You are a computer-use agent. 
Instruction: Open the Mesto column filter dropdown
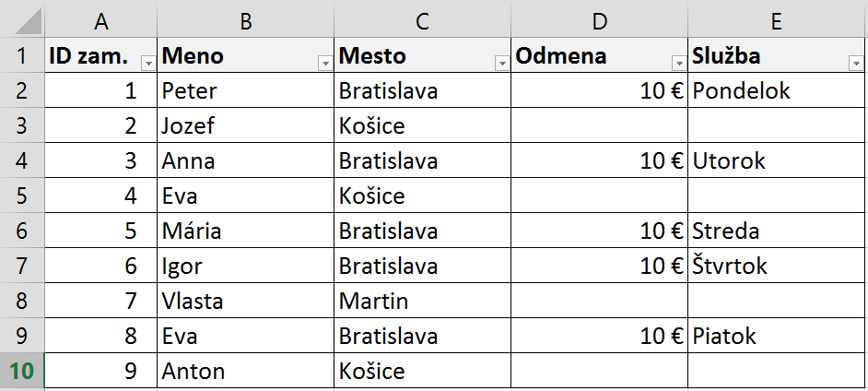502,65
